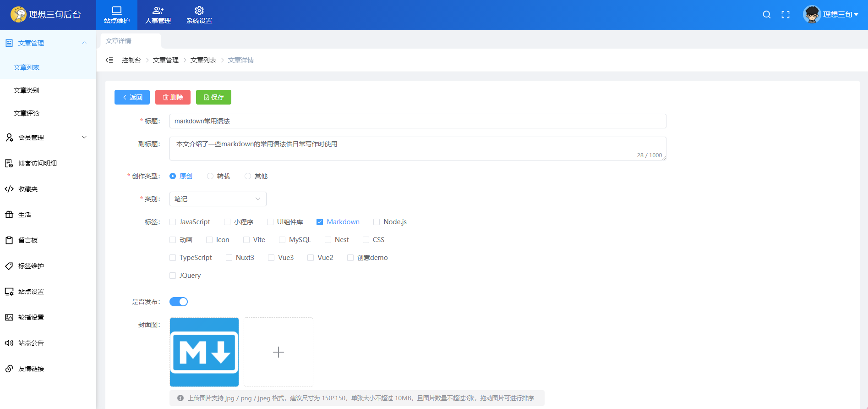Click the plus box to add cover image

coord(278,352)
